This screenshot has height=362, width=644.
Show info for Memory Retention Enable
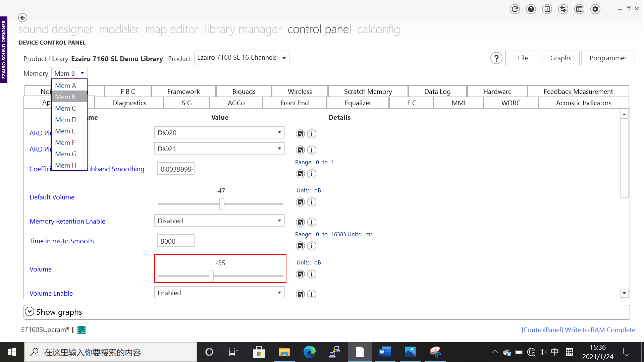[312, 222]
